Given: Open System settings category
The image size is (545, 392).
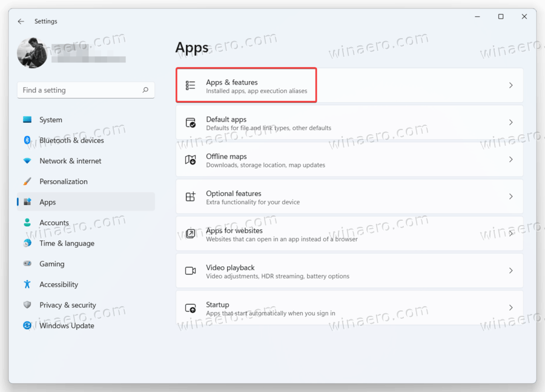Looking at the screenshot, I should click(86, 120).
